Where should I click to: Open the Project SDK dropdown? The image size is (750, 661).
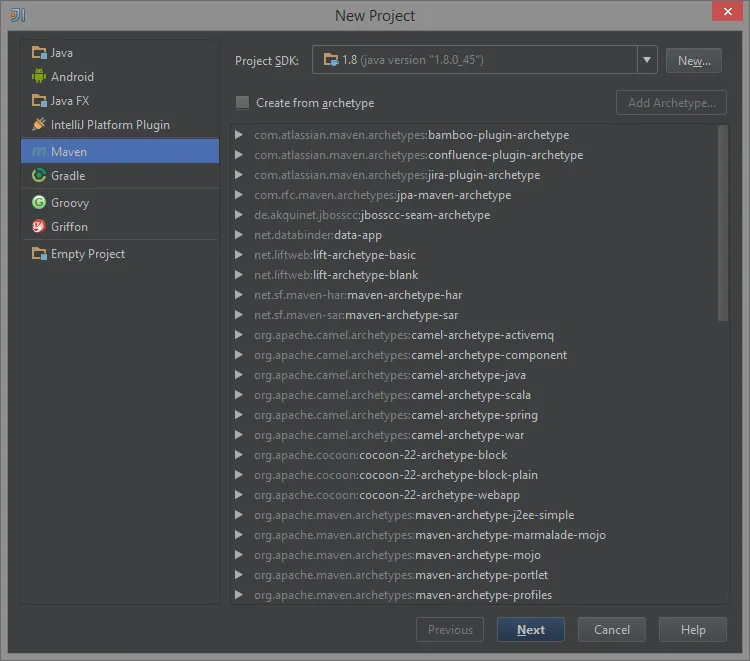point(647,60)
